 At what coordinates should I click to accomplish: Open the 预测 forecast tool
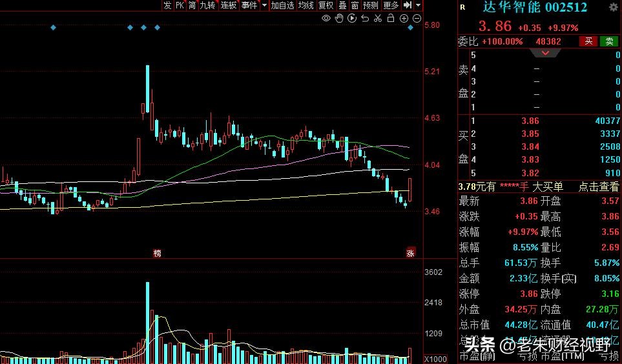pyautogui.click(x=371, y=5)
